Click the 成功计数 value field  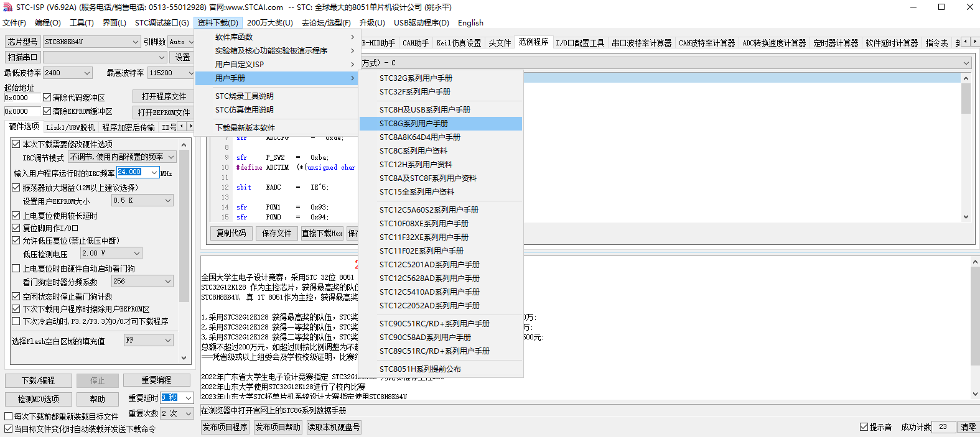pyautogui.click(x=945, y=427)
